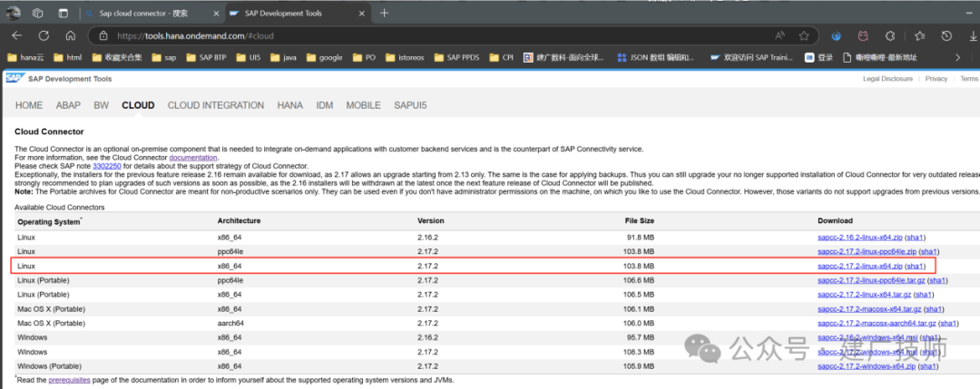Screen dimensions: 980x389
Task: Add this page to favorites star
Action: [x=804, y=35]
